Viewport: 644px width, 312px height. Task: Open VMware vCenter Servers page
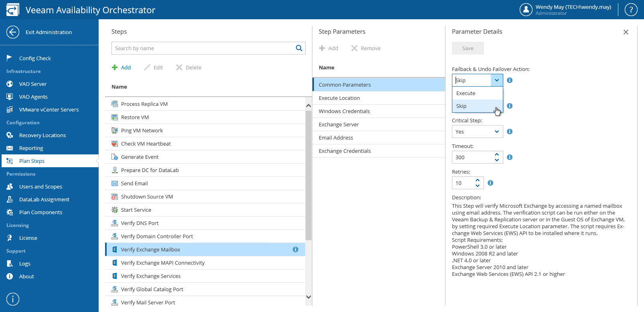pos(49,109)
